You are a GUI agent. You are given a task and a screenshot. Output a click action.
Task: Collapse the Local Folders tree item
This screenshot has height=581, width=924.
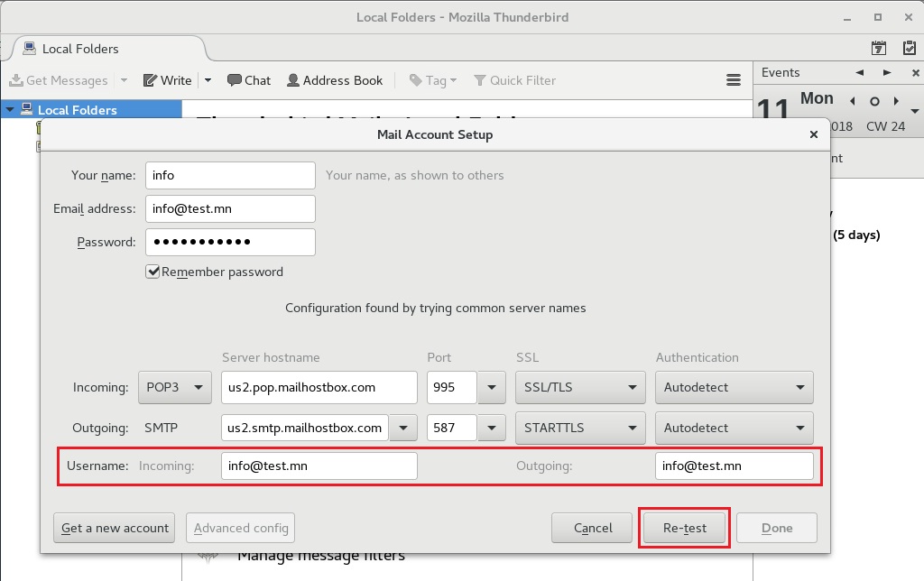pos(10,109)
